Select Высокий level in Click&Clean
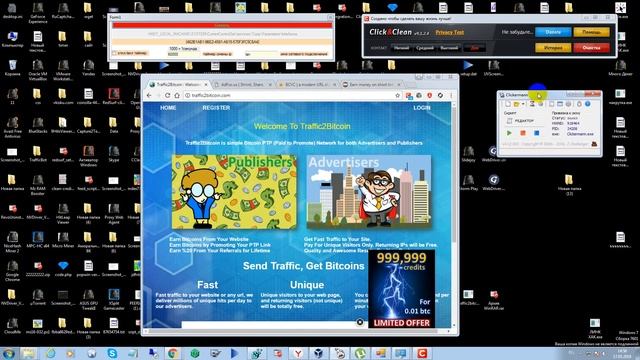 click(x=449, y=48)
